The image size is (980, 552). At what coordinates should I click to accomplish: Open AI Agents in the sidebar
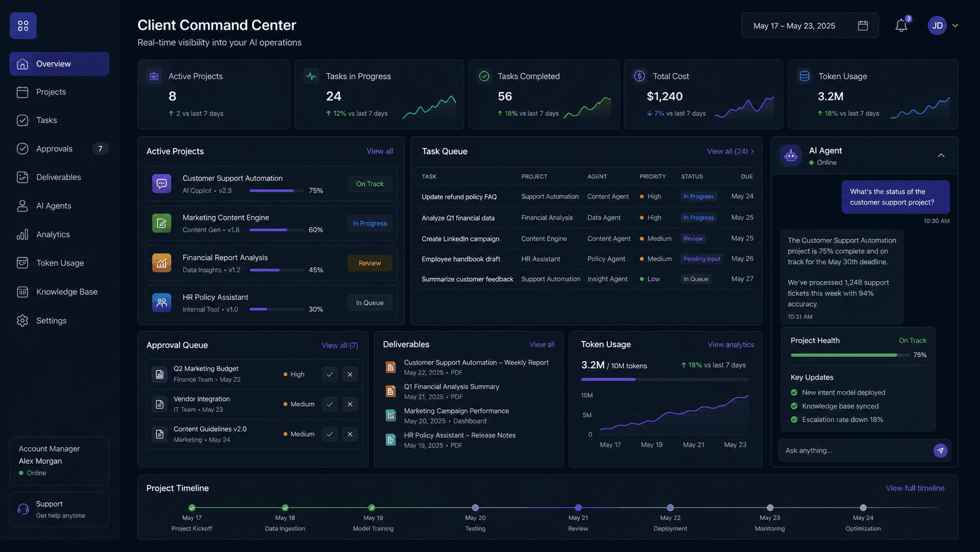(59, 206)
